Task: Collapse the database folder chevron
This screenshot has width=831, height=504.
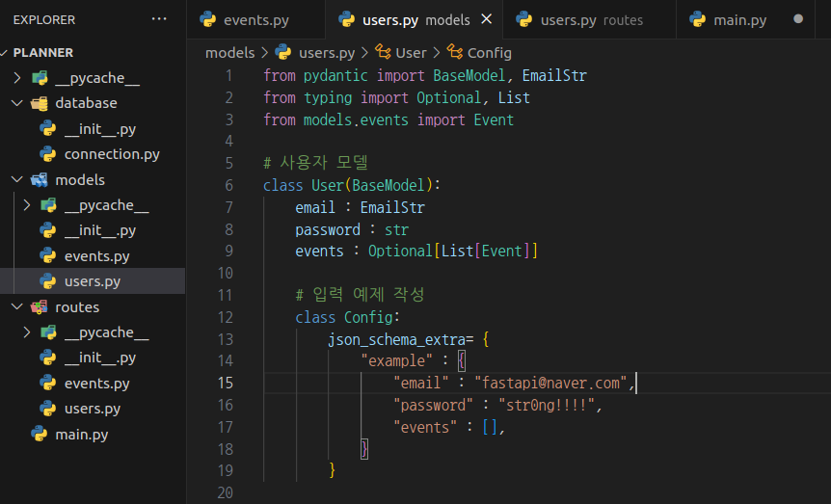Action: click(x=17, y=103)
